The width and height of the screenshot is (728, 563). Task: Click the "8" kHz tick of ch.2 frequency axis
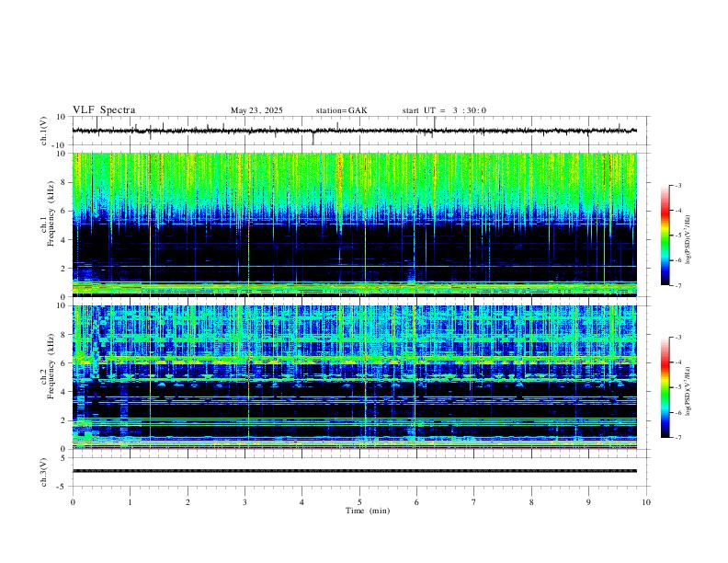pos(64,335)
